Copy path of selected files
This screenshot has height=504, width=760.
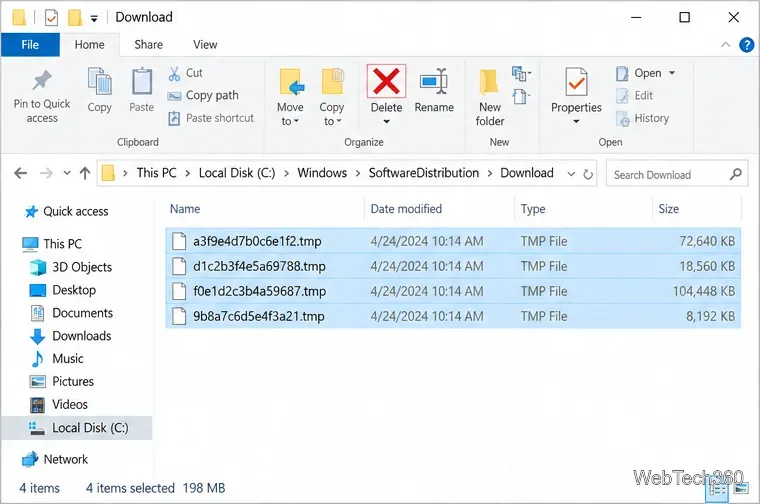click(x=203, y=95)
